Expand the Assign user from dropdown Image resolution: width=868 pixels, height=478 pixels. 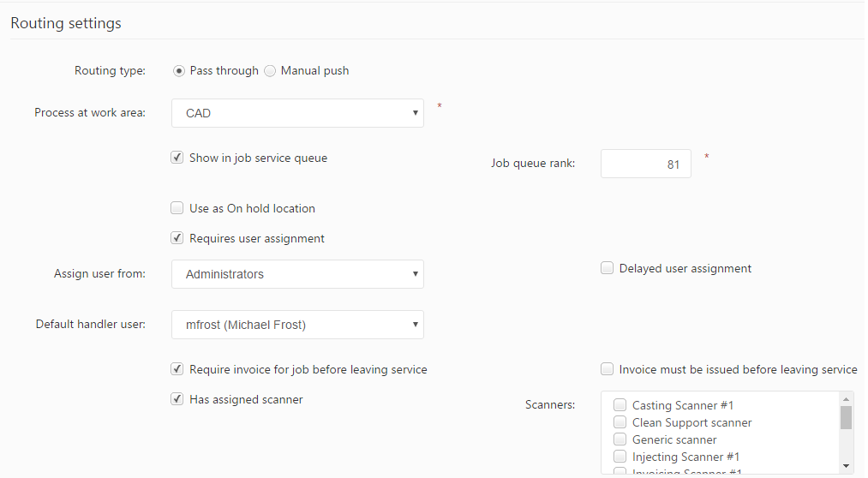(297, 274)
